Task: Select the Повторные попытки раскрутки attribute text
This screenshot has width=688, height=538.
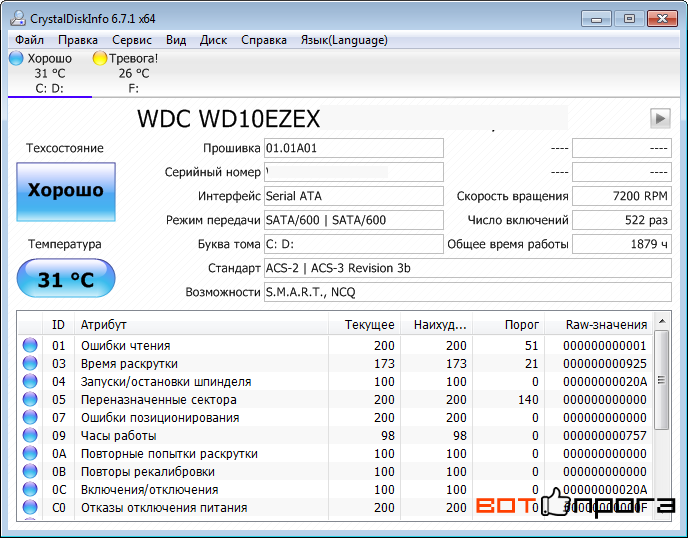Action: tap(169, 454)
